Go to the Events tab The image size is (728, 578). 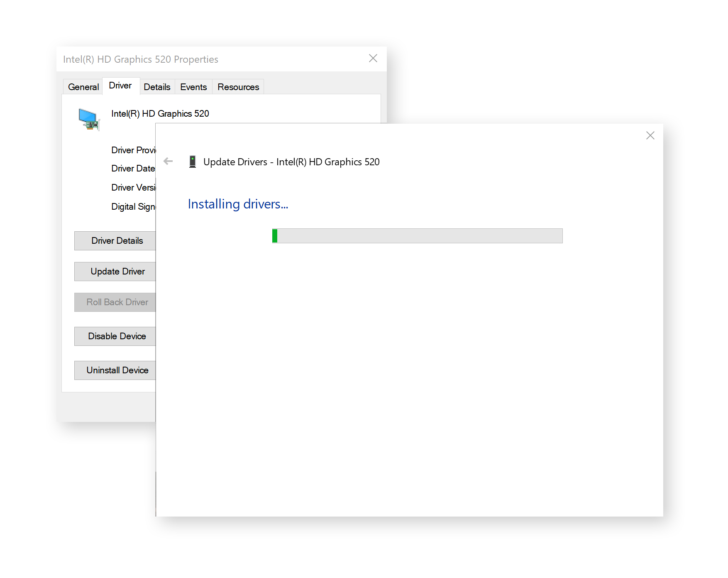(193, 87)
